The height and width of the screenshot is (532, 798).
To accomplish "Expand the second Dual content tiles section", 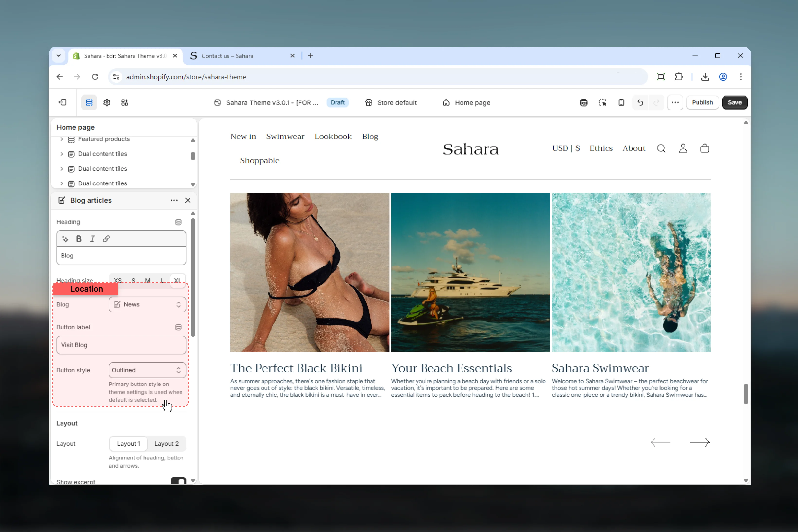I will tap(61, 169).
